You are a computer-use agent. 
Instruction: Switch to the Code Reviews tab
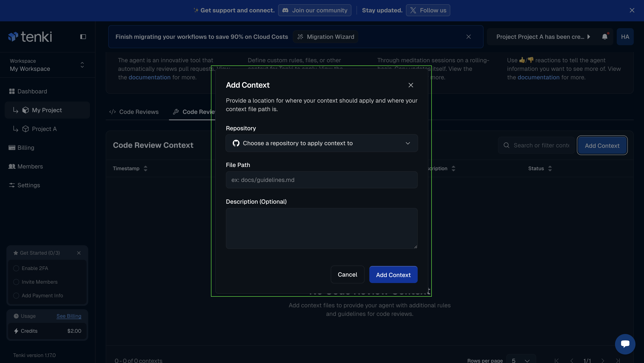pyautogui.click(x=134, y=112)
